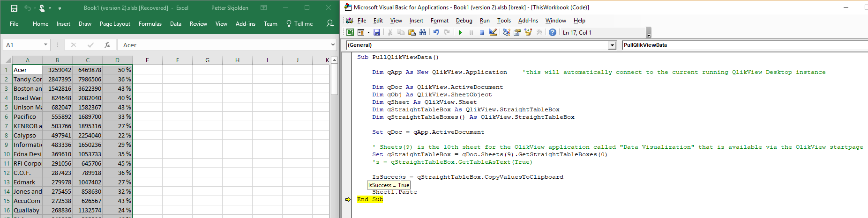Open the Tools menu in VBA editor
Image resolution: width=868 pixels, height=218 pixels.
pyautogui.click(x=504, y=21)
